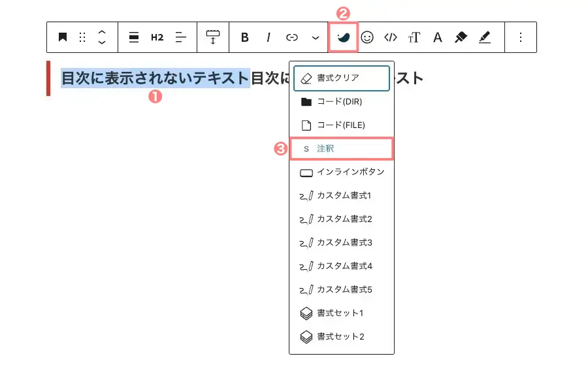
Task: Apply カスタム書式1
Action: 342,196
